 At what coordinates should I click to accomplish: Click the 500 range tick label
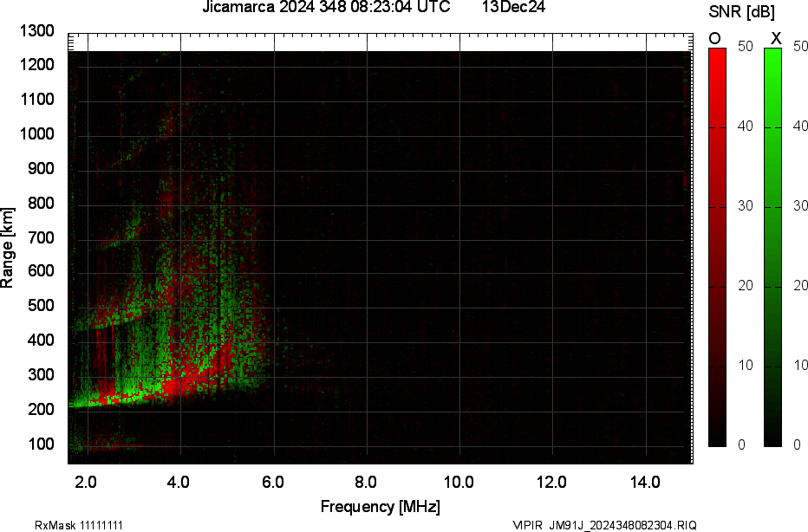click(41, 305)
